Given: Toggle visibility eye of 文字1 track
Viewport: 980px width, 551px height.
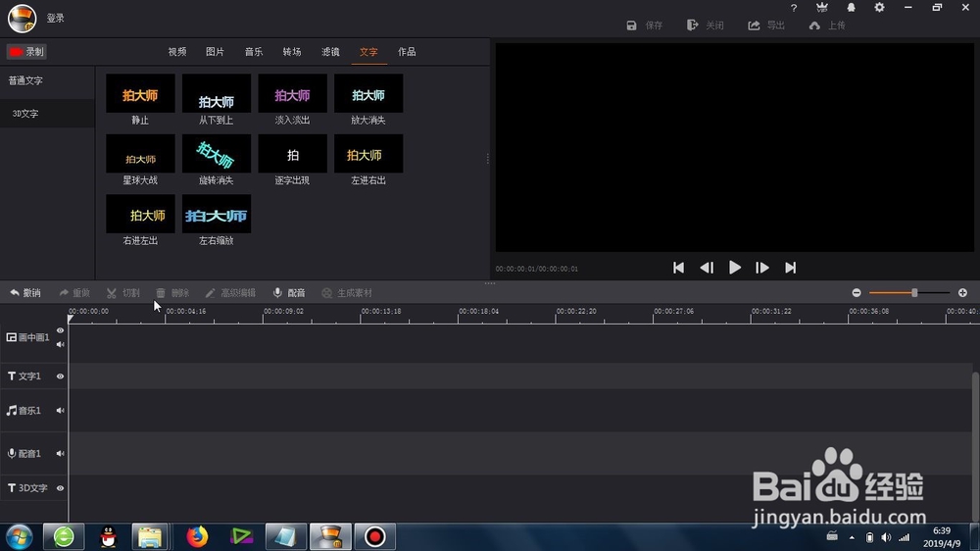Looking at the screenshot, I should pyautogui.click(x=60, y=376).
